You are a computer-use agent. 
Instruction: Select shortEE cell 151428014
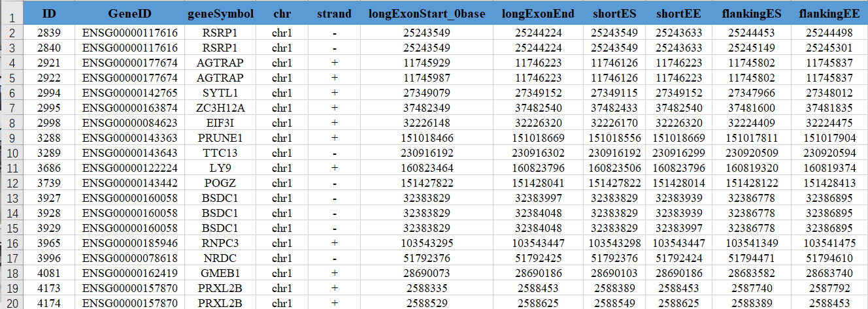[x=678, y=183]
